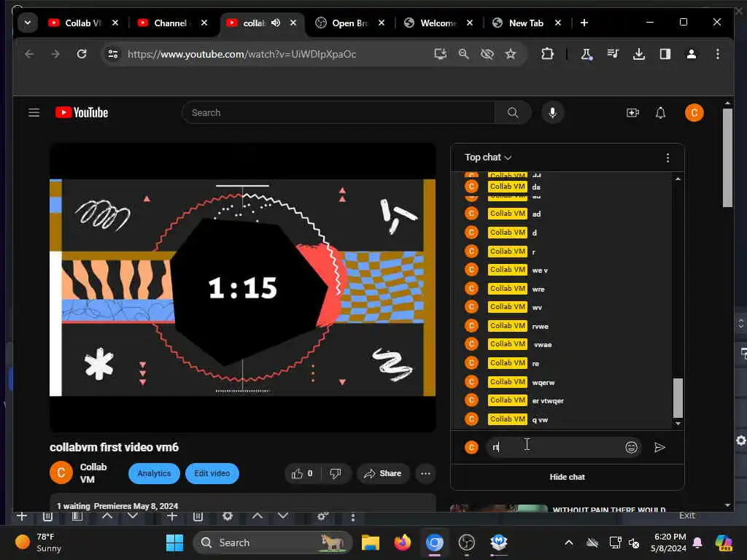Click the YouTube URL address field
This screenshot has width=747, height=560.
click(242, 54)
